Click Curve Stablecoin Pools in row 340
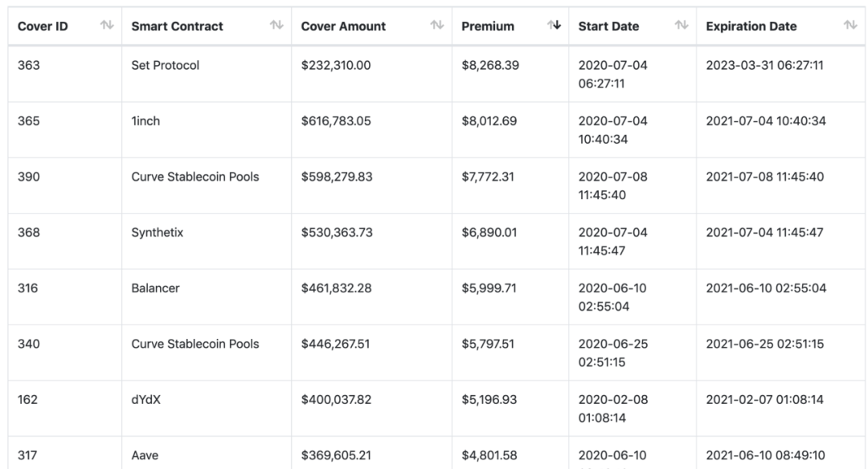The height and width of the screenshot is (469, 868). [194, 345]
